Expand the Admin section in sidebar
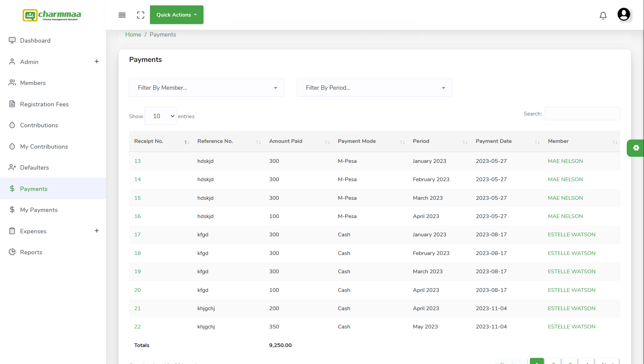 (x=96, y=61)
